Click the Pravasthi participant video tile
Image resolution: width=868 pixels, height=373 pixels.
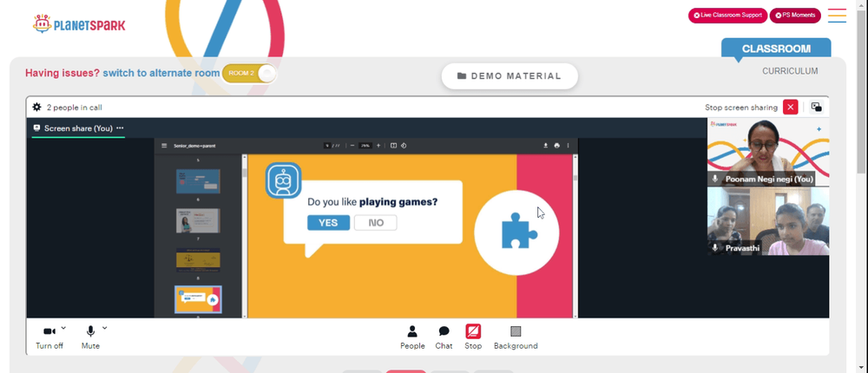pyautogui.click(x=768, y=221)
